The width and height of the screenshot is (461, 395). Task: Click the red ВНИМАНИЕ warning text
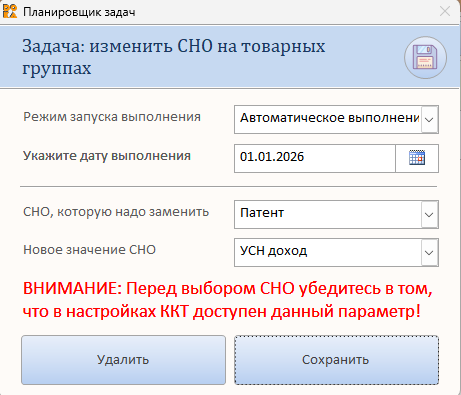228,300
